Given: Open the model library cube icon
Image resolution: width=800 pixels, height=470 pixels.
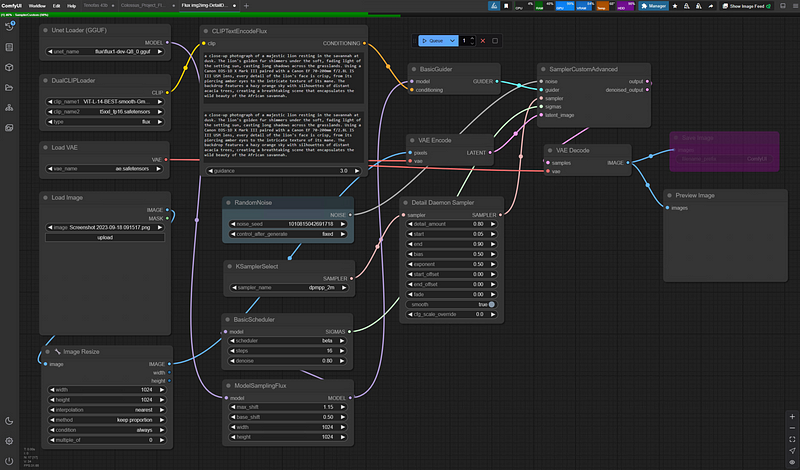Looking at the screenshot, I should (x=9, y=67).
